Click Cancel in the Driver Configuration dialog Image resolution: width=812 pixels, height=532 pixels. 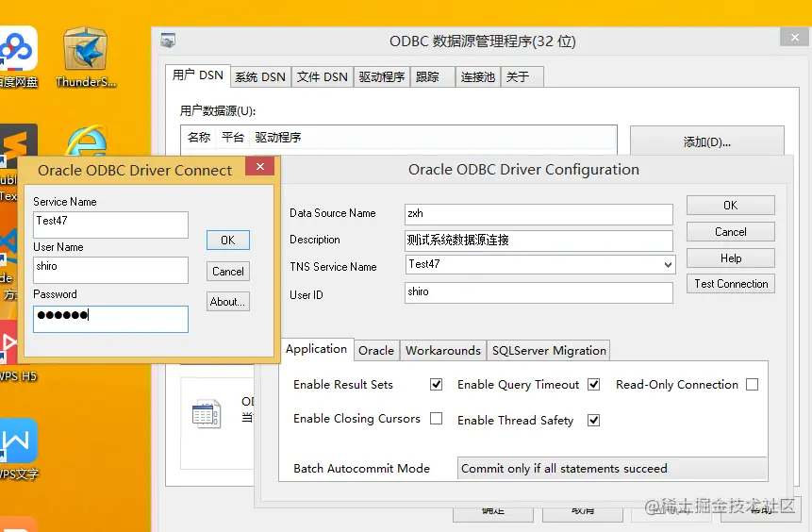[731, 231]
